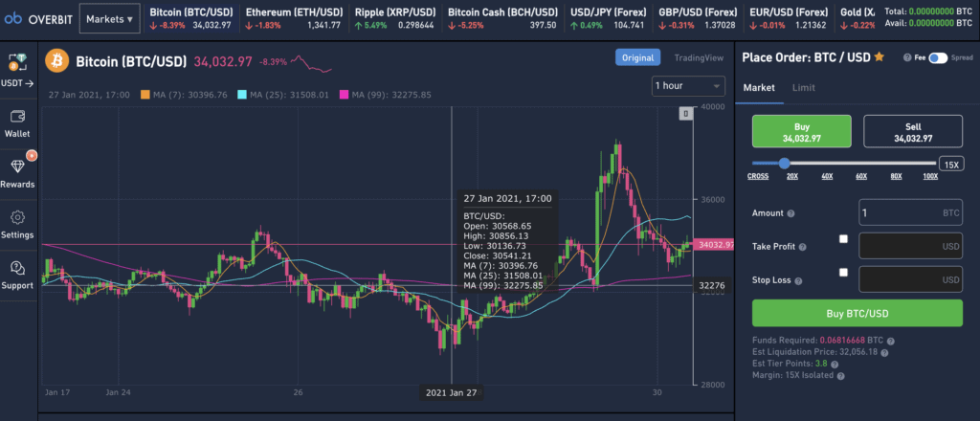The image size is (980, 421).
Task: Click the Total balance text in header
Action: coord(928,11)
